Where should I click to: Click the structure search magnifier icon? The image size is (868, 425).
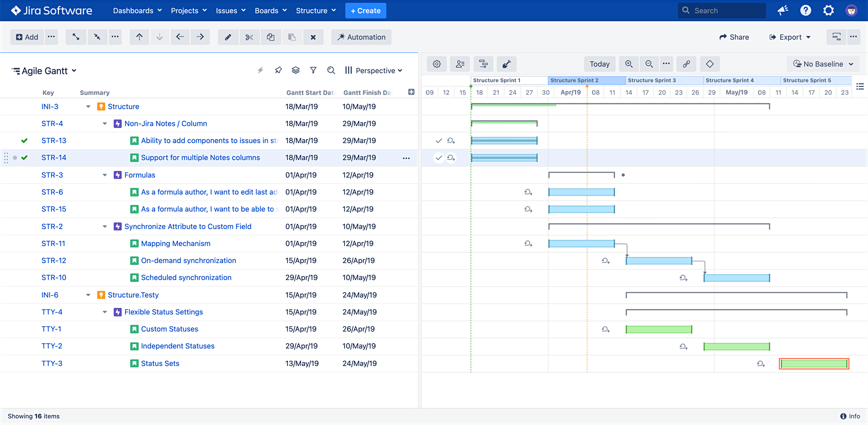point(331,70)
